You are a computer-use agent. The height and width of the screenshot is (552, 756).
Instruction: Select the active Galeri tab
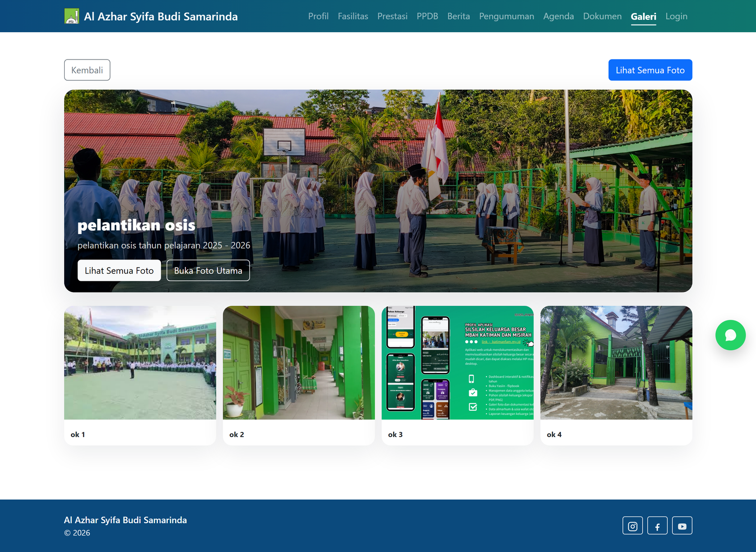(x=643, y=16)
